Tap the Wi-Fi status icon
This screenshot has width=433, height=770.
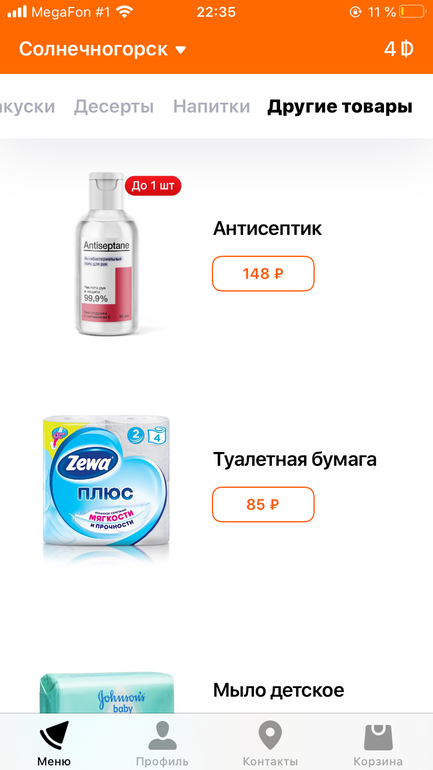pyautogui.click(x=126, y=12)
